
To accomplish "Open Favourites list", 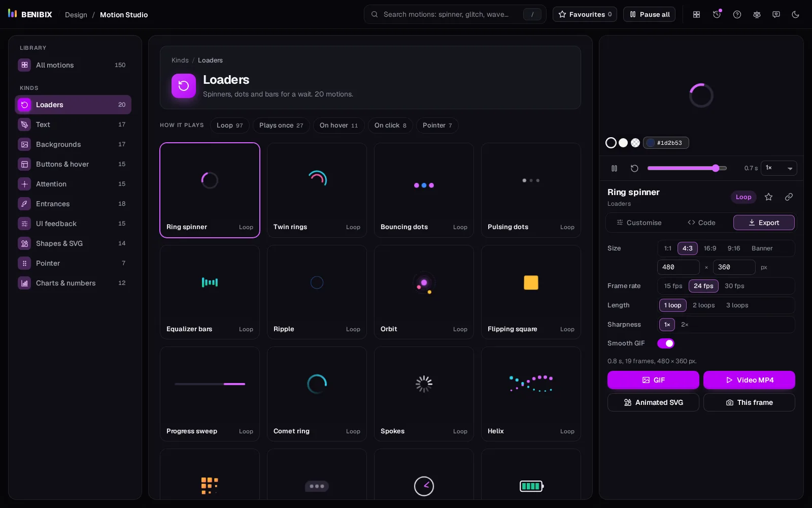I will click(585, 14).
